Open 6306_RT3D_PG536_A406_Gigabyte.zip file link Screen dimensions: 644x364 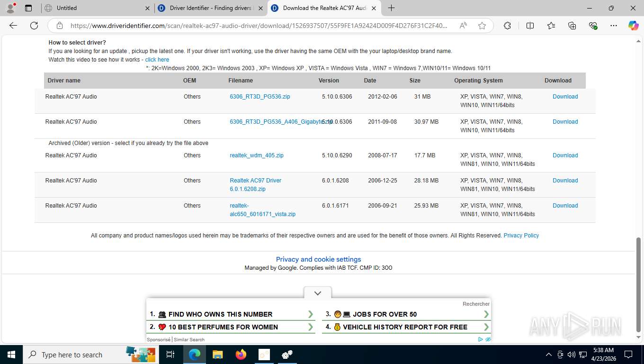(281, 122)
